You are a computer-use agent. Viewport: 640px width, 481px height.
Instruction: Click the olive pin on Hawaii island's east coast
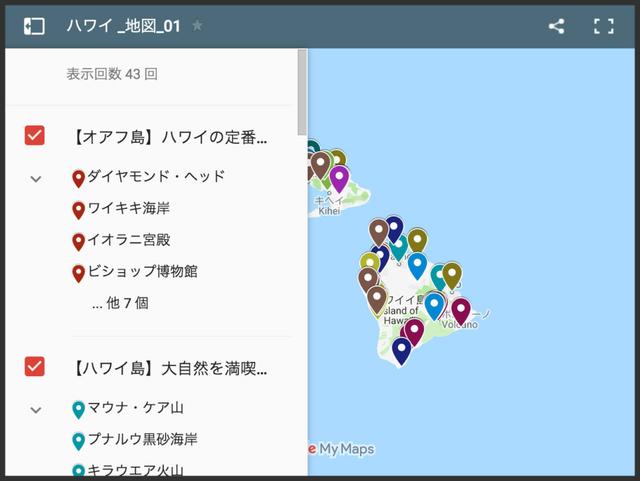point(452,276)
